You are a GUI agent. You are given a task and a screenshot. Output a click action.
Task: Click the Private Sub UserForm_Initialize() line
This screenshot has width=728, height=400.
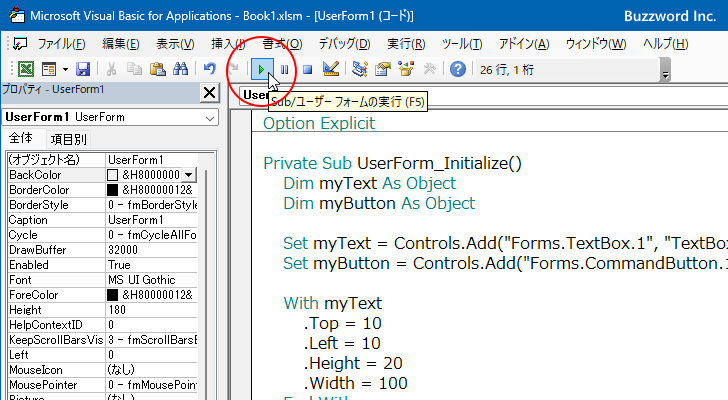click(392, 163)
